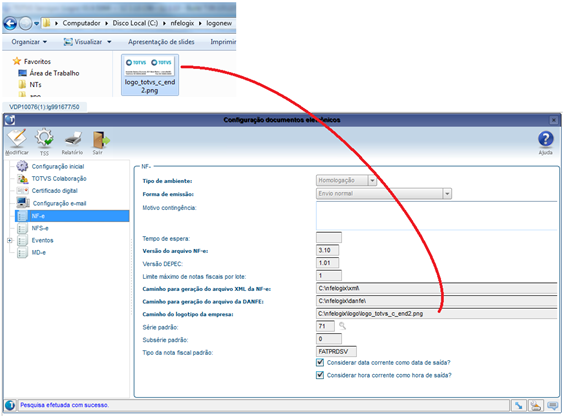The width and height of the screenshot is (566, 417).
Task: Click the Sair door icon
Action: click(101, 140)
